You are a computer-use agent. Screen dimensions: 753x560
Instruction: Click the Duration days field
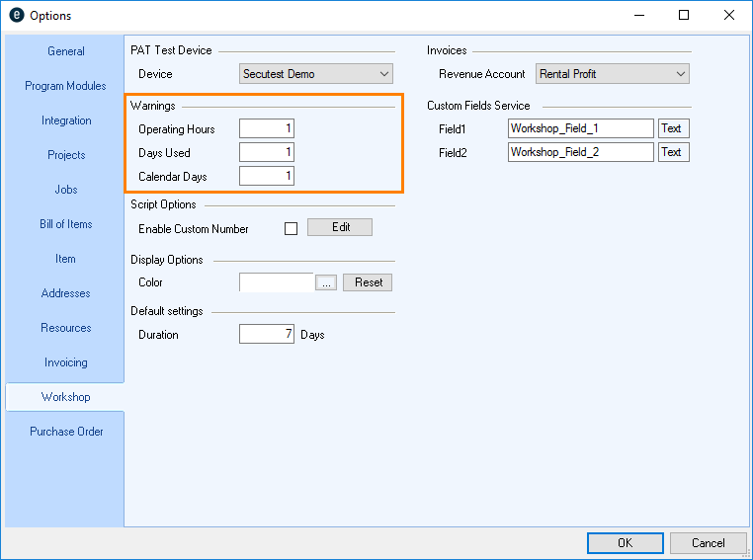click(266, 335)
